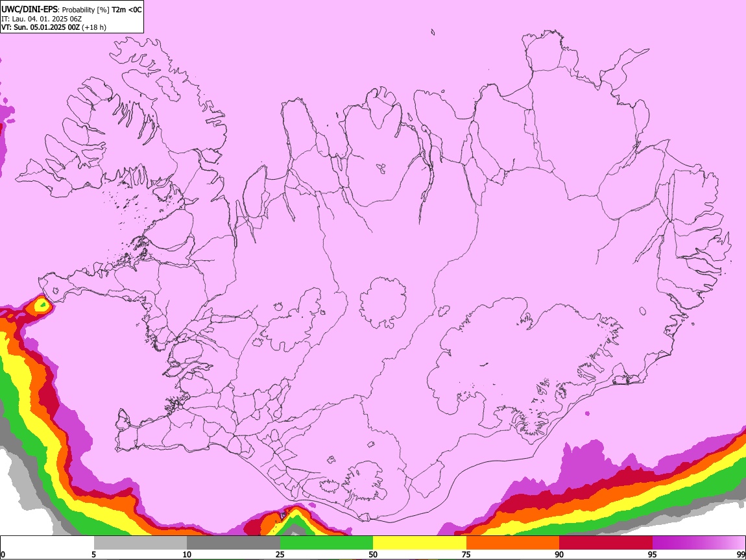Click legend tick label '25'

(x=280, y=554)
